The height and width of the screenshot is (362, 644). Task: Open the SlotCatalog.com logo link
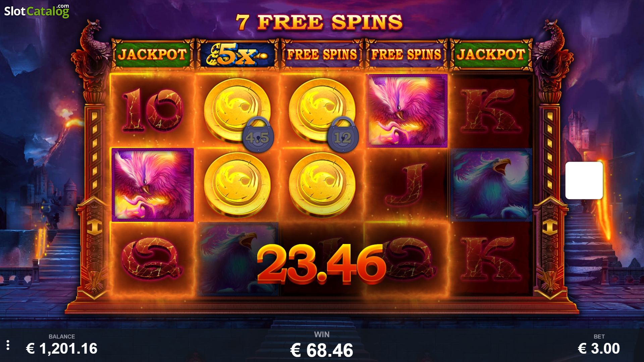tap(37, 11)
